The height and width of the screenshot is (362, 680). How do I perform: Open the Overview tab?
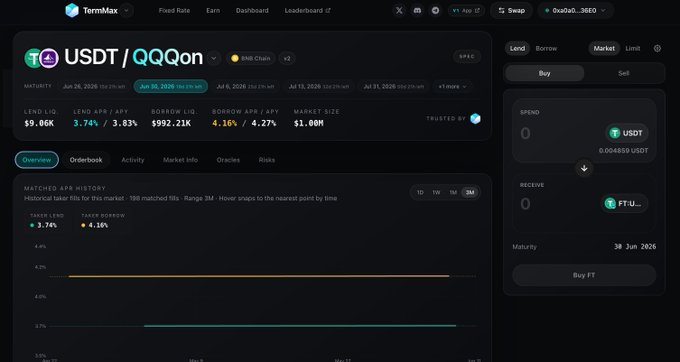(36, 160)
